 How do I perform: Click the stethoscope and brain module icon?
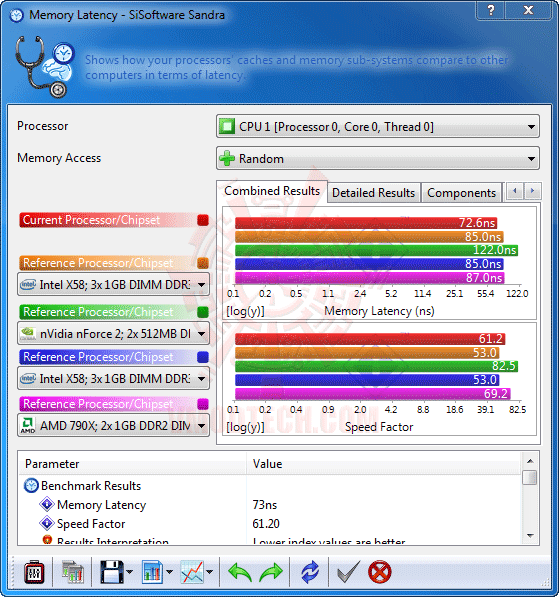point(45,66)
